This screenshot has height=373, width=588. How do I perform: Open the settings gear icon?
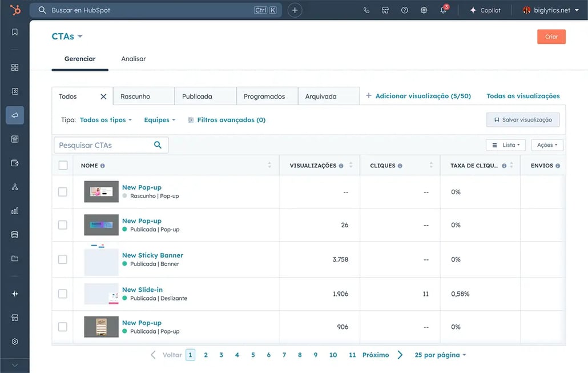pos(424,10)
